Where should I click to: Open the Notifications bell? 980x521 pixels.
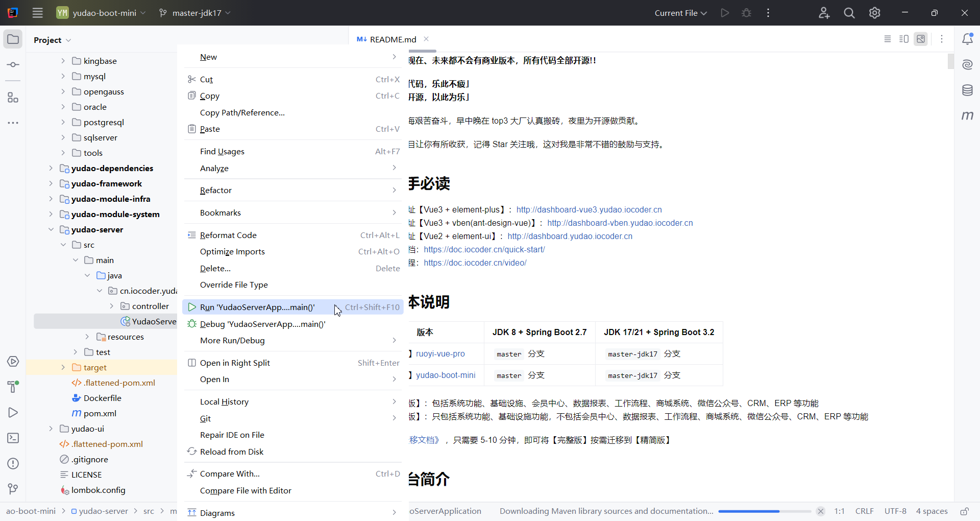pyautogui.click(x=967, y=39)
